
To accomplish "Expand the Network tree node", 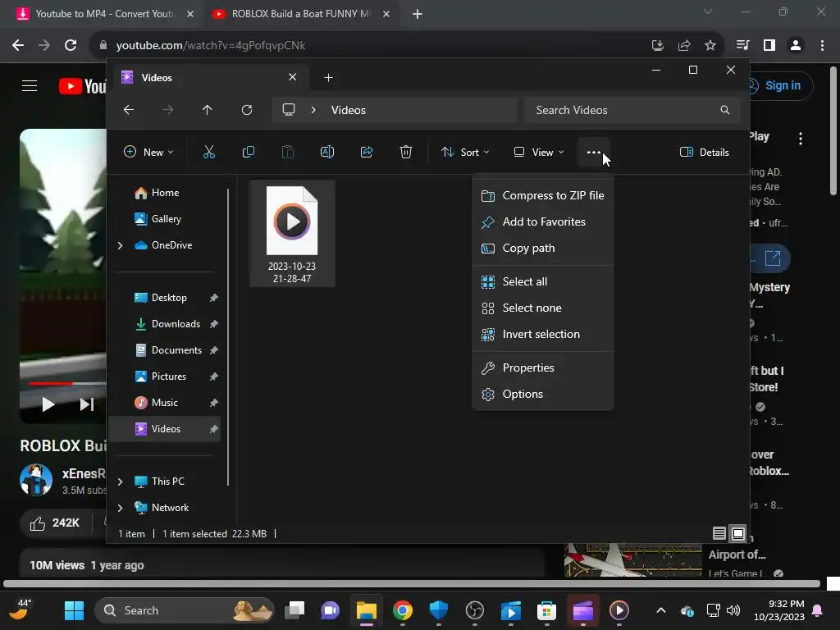I will [120, 508].
